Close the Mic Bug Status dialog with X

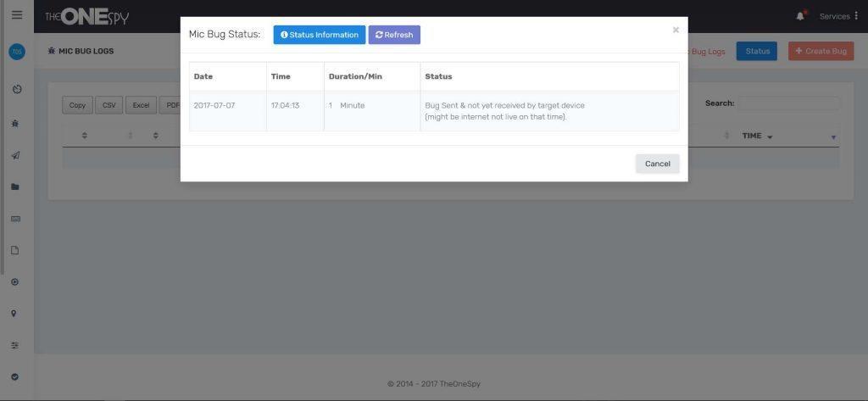[676, 31]
